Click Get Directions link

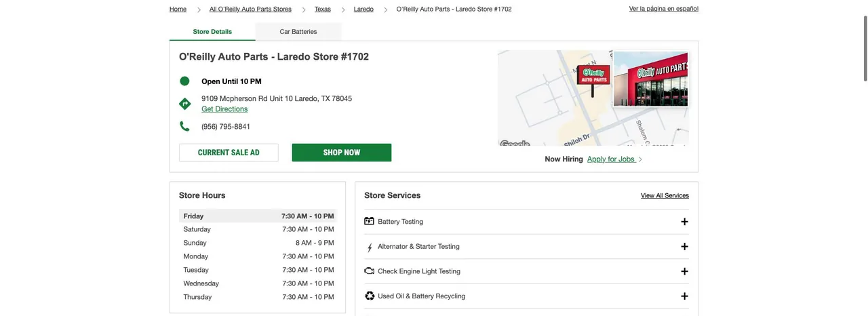224,109
